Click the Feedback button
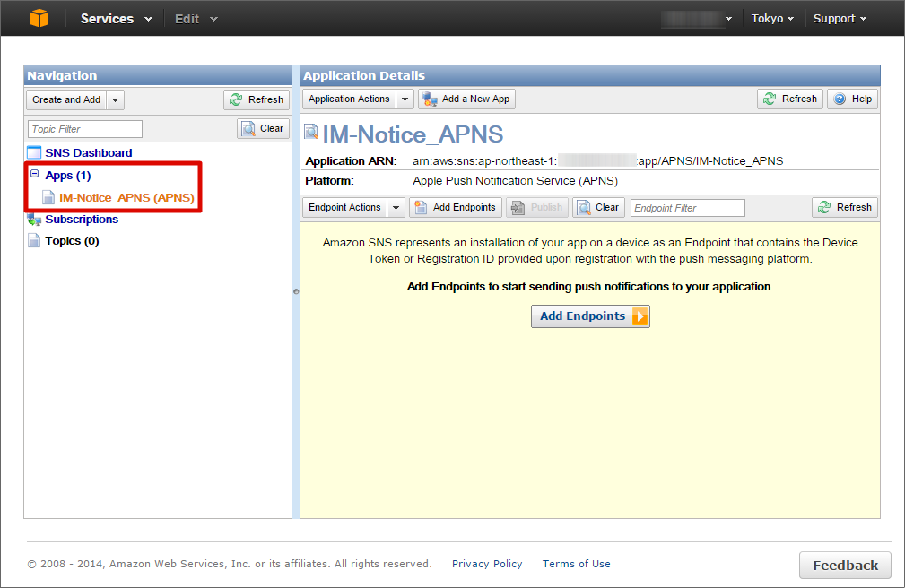 845,566
